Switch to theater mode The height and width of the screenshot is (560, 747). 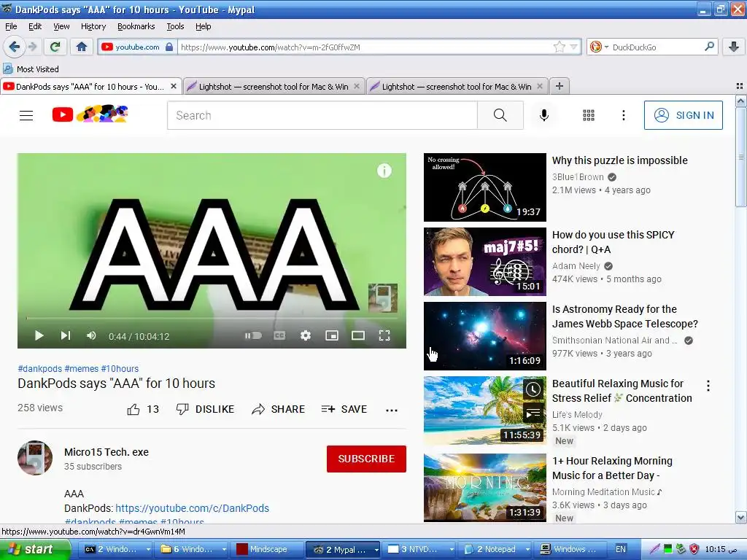(358, 336)
